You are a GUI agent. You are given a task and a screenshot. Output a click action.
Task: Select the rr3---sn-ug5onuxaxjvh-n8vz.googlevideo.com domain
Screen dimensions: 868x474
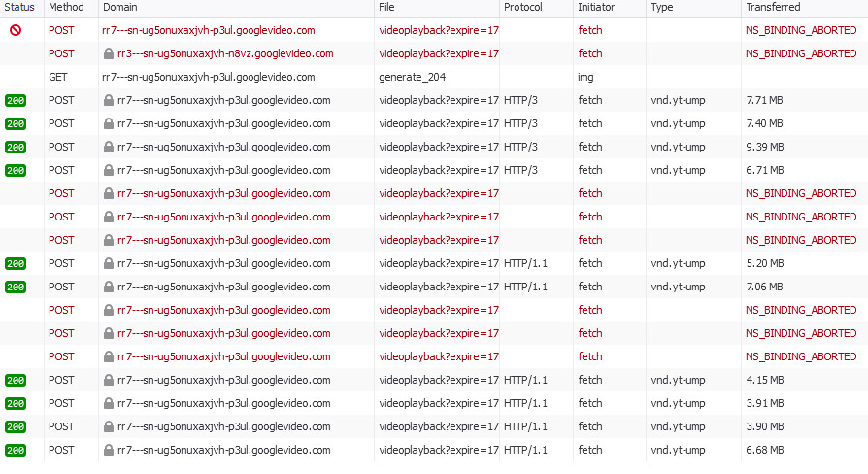click(225, 53)
